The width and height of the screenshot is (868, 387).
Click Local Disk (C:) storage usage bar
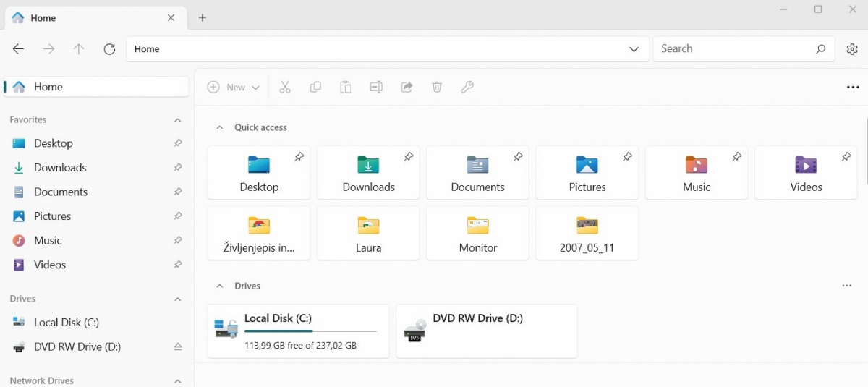(311, 331)
